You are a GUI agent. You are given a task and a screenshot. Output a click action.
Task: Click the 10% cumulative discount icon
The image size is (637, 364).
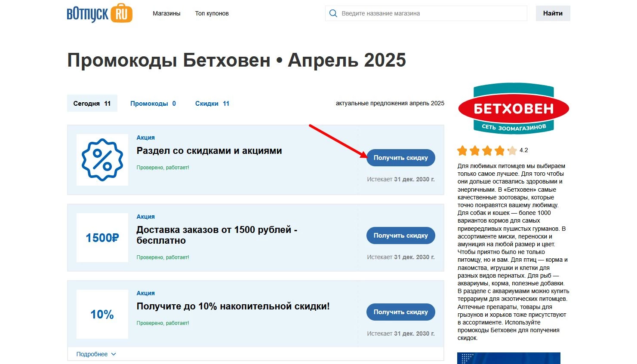[102, 314]
